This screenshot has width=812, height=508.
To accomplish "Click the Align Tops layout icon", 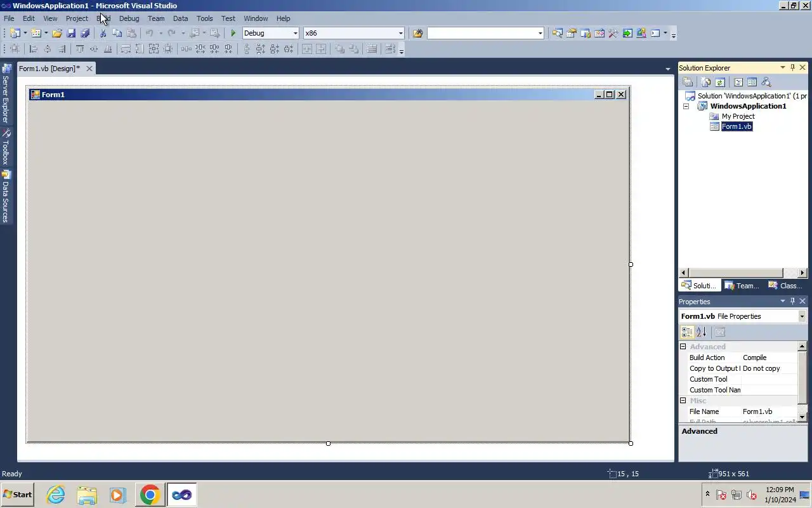I will click(80, 49).
